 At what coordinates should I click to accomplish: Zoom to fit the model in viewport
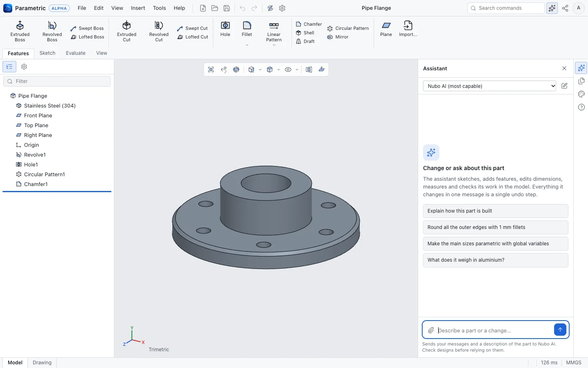(211, 70)
